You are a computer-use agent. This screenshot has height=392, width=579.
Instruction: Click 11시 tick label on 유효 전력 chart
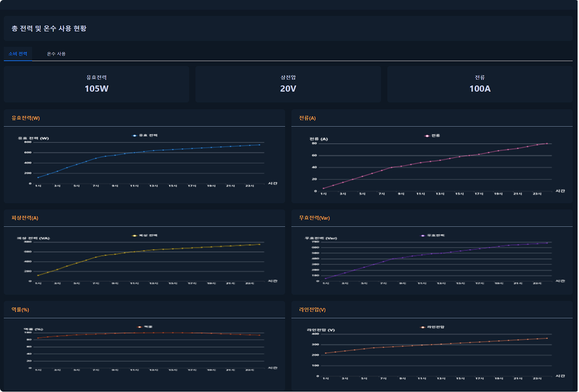[134, 186]
